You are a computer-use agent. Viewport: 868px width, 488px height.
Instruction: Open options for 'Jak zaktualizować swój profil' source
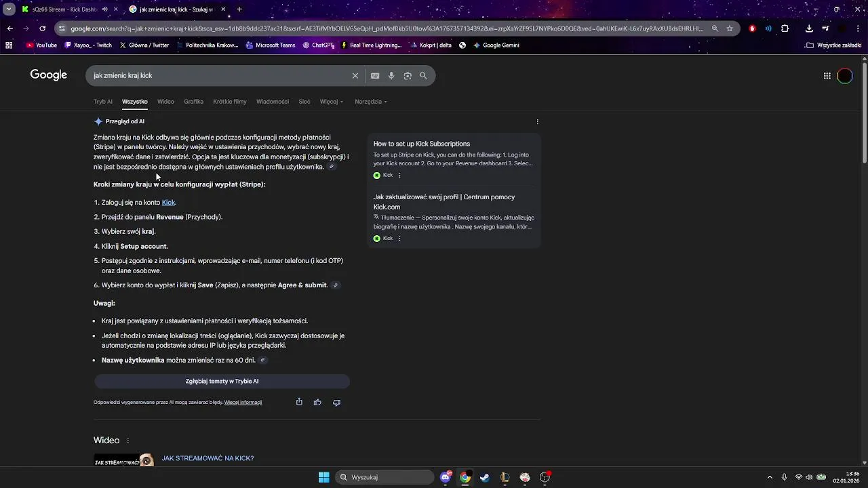pyautogui.click(x=399, y=239)
